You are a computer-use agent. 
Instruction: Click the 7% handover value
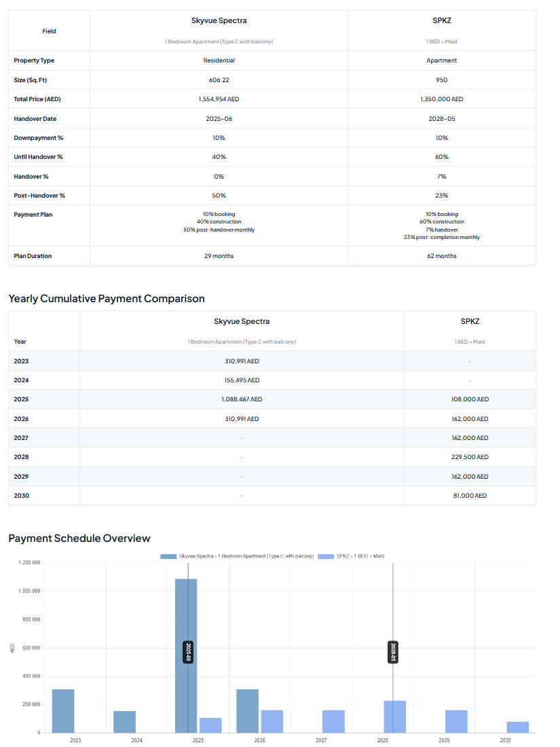442,177
